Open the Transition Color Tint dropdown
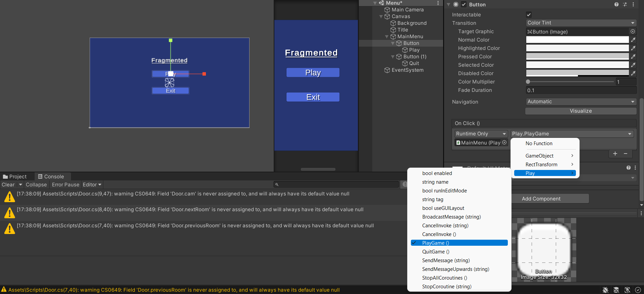This screenshot has height=294, width=644. [581, 23]
